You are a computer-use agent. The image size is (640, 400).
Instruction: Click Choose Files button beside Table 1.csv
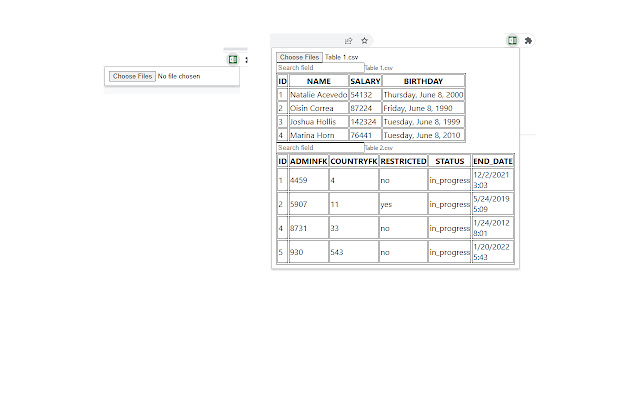[299, 57]
